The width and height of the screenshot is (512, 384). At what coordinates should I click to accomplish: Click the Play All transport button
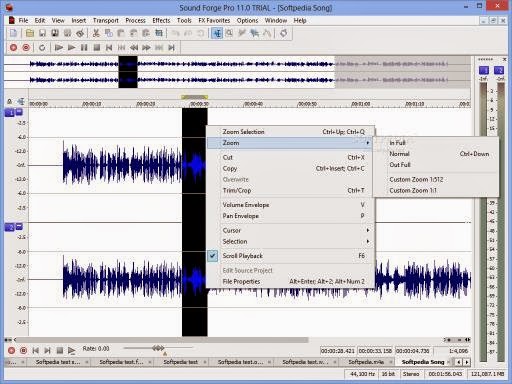pos(59,48)
